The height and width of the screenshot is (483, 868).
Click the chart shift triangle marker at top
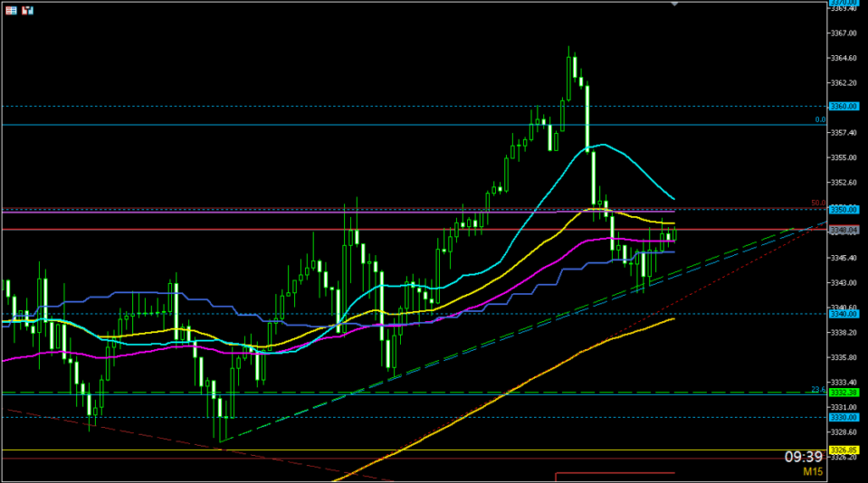674,4
